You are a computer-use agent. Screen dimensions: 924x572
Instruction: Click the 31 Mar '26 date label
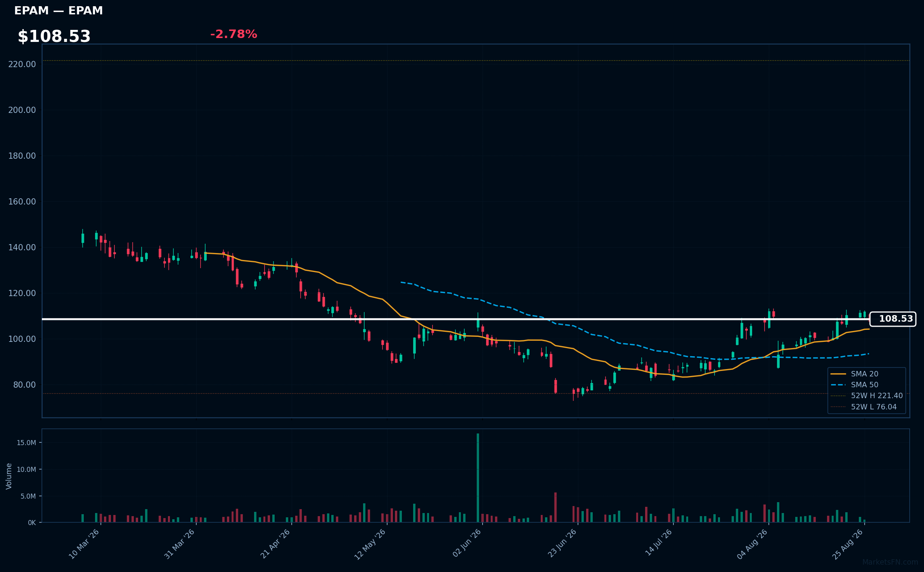click(x=179, y=544)
